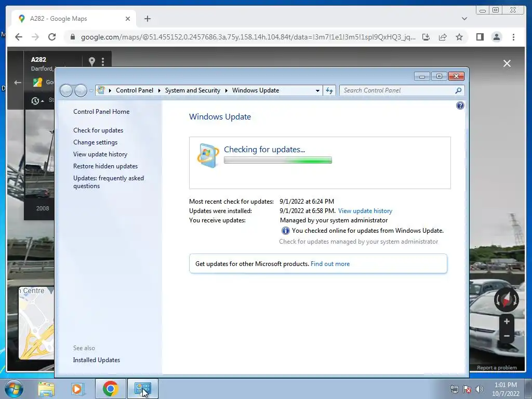Screen dimensions: 532x399
Task: Select Windows Update breadcrumb
Action: (x=256, y=90)
